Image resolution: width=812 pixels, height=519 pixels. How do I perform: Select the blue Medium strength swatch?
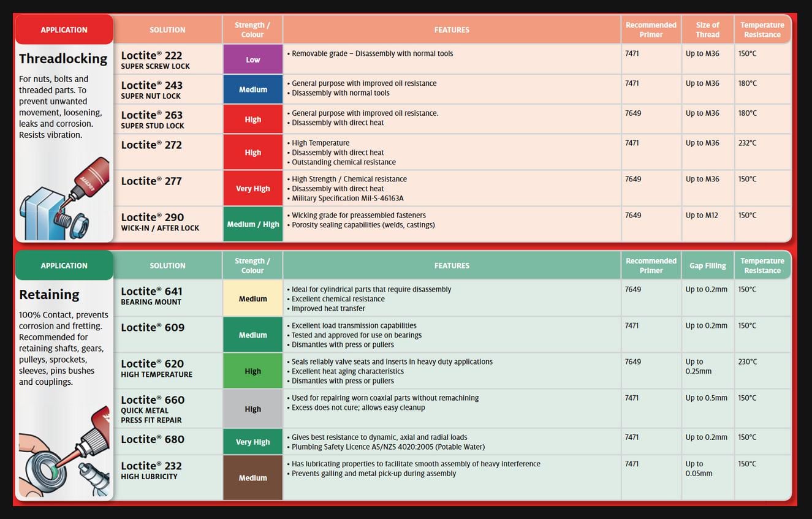point(252,89)
